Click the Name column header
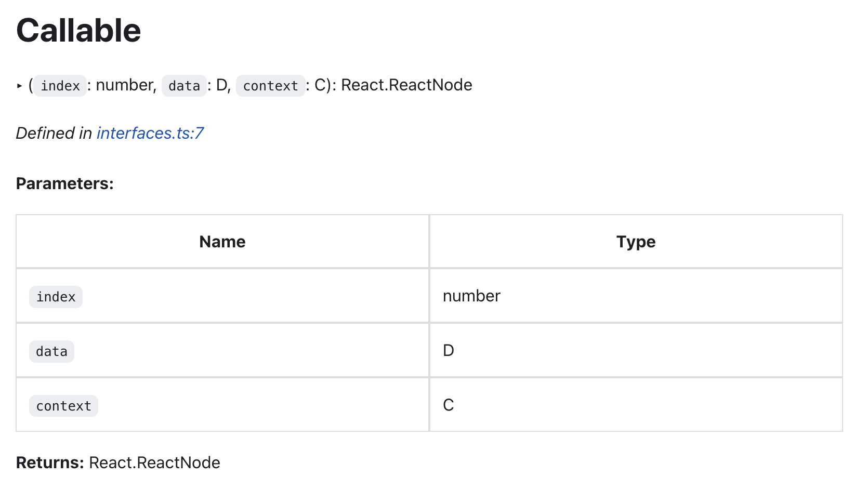This screenshot has height=502, width=868. tap(222, 242)
